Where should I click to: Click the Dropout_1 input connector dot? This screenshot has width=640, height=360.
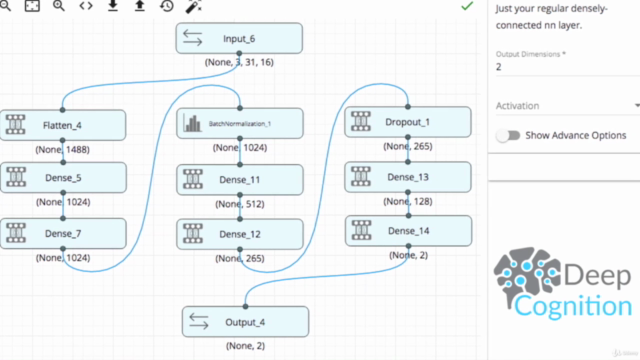(408, 107)
